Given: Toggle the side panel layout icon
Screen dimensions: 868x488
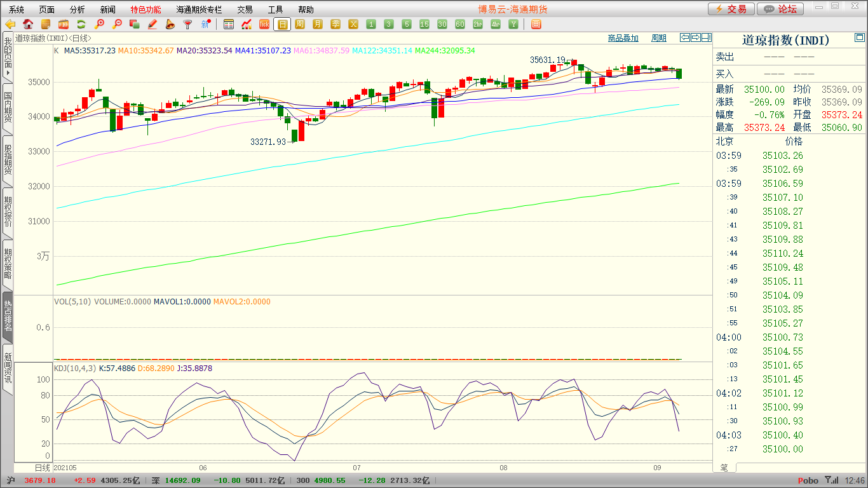Looking at the screenshot, I should pos(707,37).
